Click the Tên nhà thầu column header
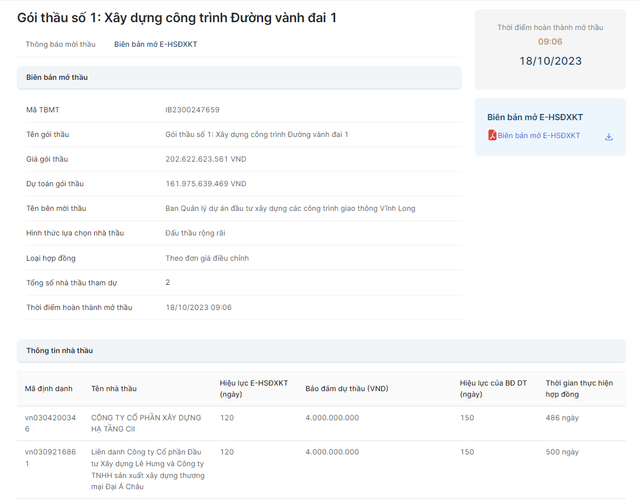 pyautogui.click(x=114, y=388)
